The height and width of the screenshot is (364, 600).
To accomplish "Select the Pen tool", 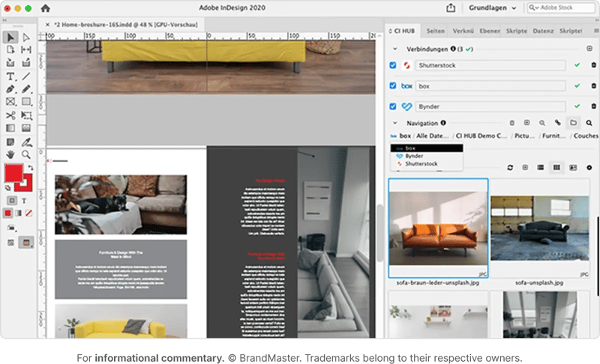I will pyautogui.click(x=10, y=89).
